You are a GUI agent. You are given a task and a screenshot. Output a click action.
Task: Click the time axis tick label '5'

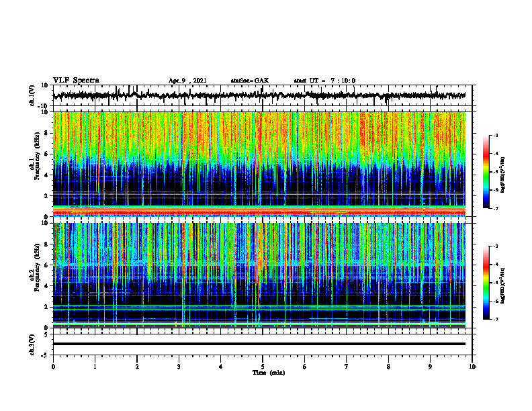click(x=263, y=367)
